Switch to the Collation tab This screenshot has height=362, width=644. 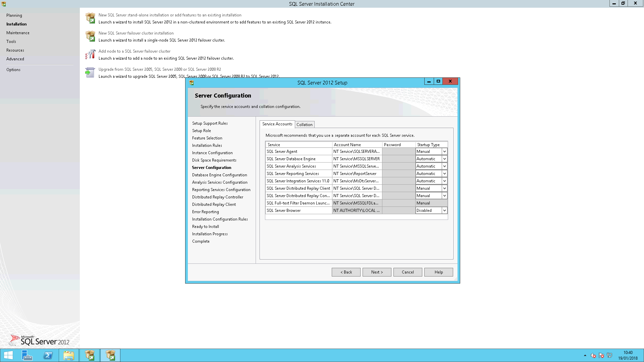point(305,125)
